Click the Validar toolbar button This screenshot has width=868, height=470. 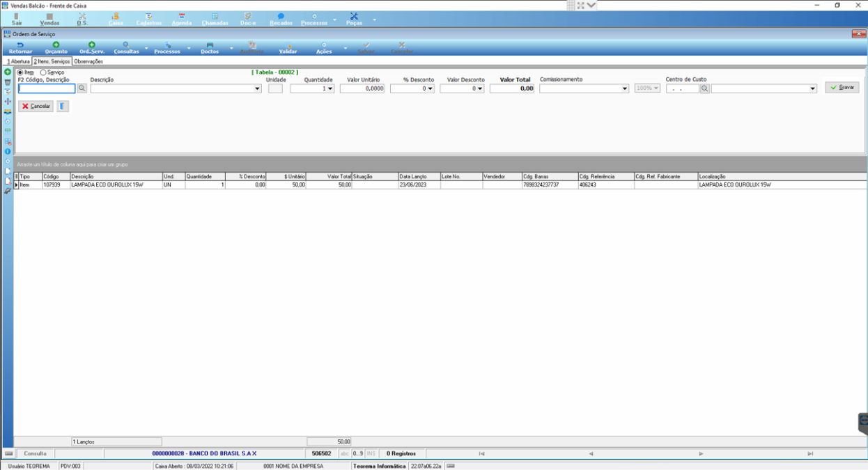[x=288, y=48]
